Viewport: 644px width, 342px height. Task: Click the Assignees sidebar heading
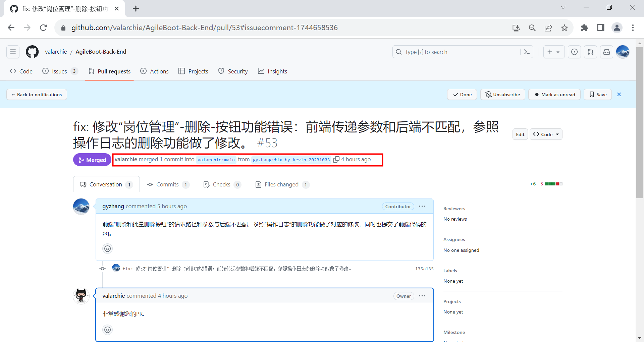(x=454, y=239)
